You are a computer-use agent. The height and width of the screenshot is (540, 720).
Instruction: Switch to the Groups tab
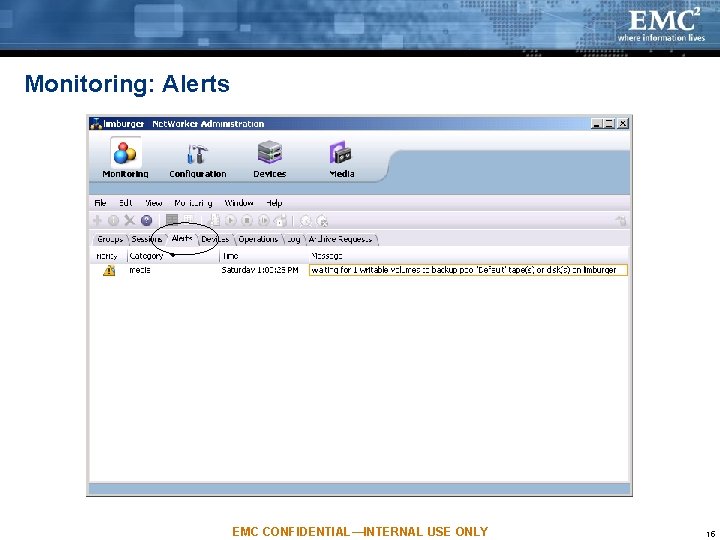pyautogui.click(x=110, y=239)
